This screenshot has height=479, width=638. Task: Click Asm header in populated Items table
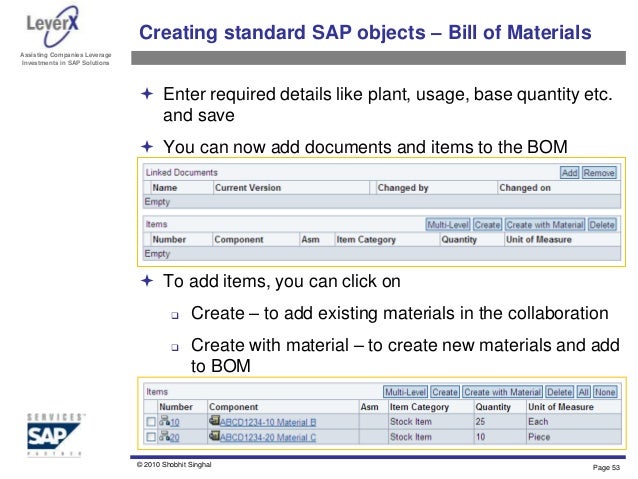(369, 407)
